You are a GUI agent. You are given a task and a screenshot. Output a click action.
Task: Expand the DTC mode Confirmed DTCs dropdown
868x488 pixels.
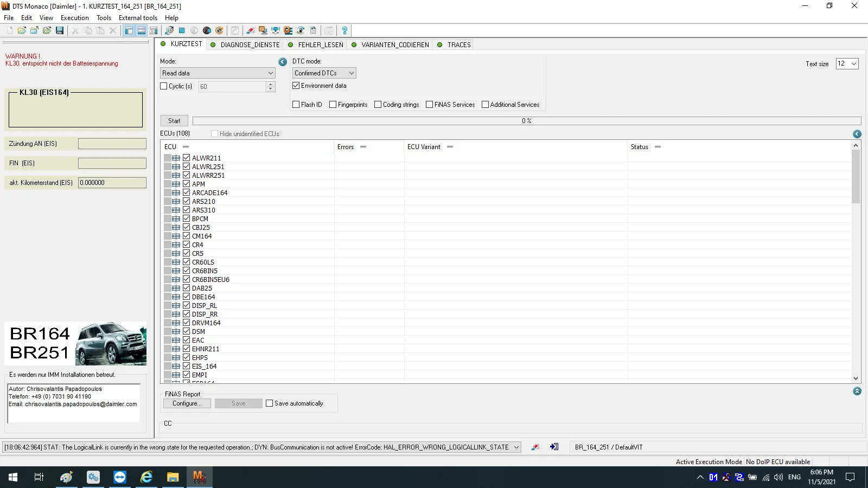click(x=324, y=73)
